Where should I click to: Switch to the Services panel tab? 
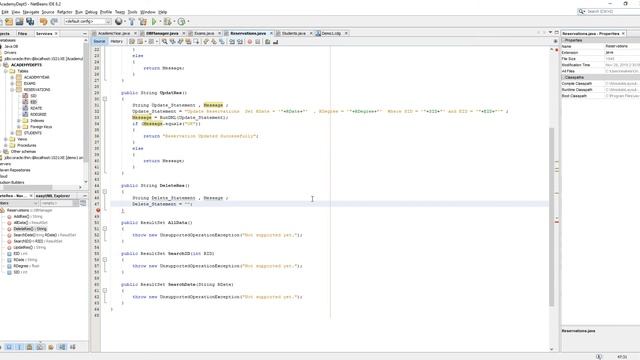pos(44,33)
